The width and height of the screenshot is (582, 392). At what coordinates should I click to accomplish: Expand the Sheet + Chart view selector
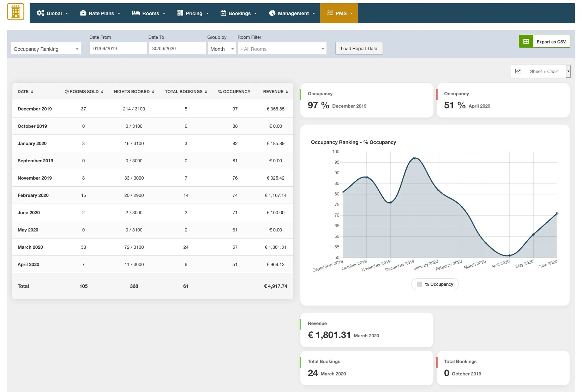(568, 71)
